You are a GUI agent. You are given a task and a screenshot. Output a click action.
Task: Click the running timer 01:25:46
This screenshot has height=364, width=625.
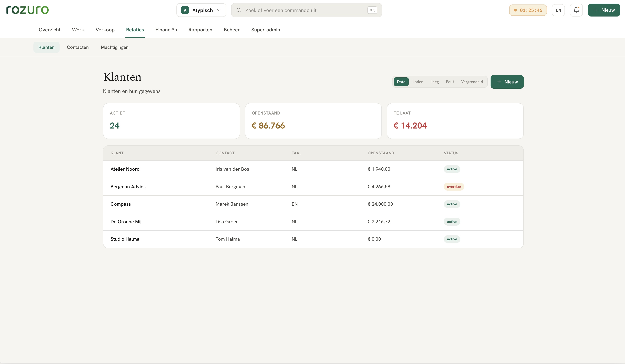tap(528, 10)
